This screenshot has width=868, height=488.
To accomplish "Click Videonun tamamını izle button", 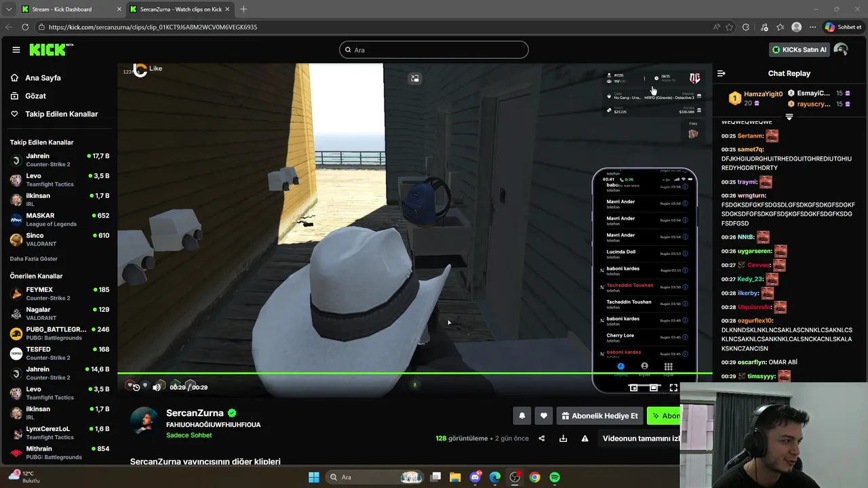I will [x=640, y=439].
